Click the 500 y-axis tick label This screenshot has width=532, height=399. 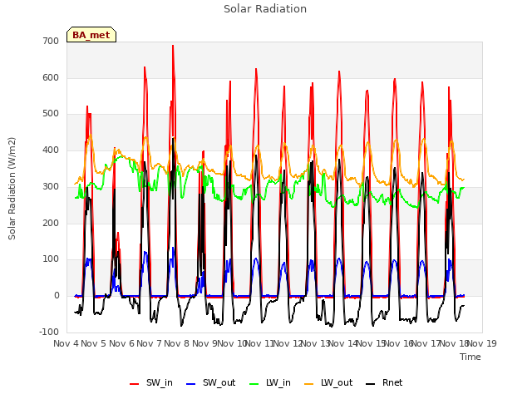click(x=51, y=114)
